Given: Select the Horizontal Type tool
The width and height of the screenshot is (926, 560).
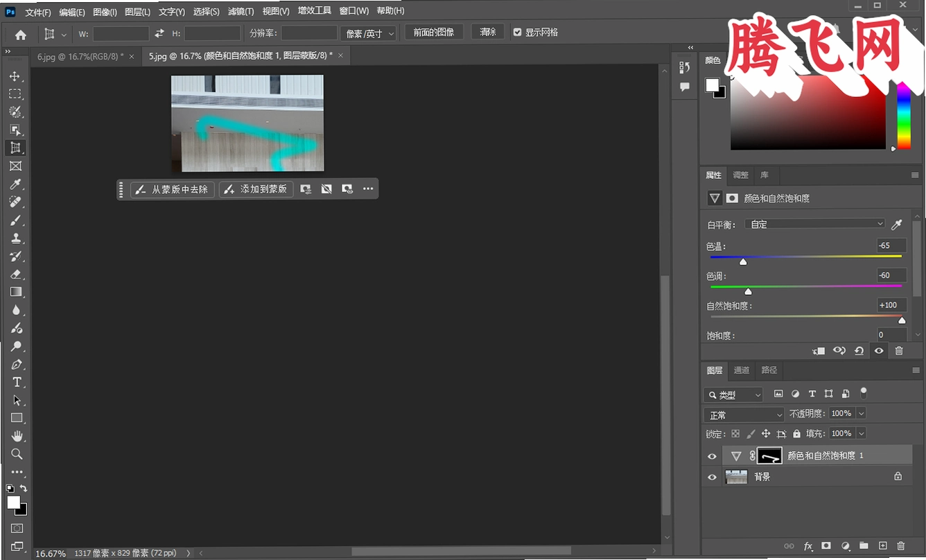Looking at the screenshot, I should coord(15,383).
